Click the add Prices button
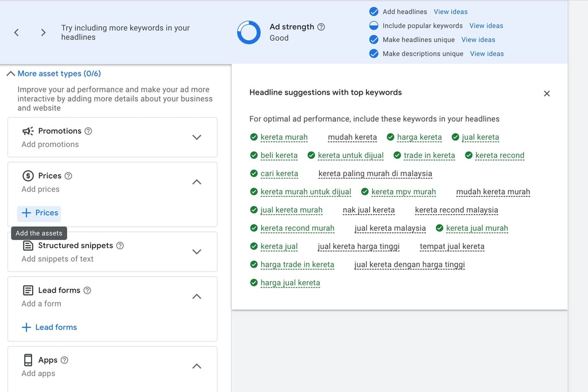Image resolution: width=588 pixels, height=392 pixels. pos(40,213)
